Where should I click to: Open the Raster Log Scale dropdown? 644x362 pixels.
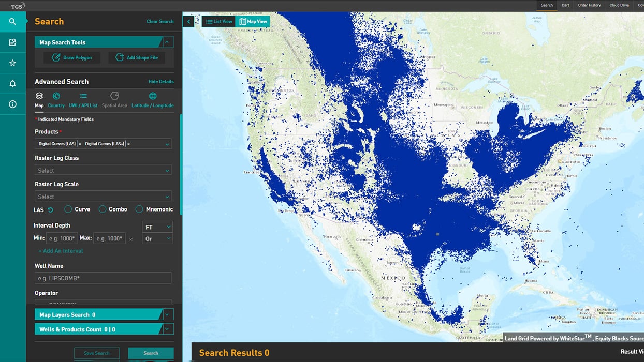(103, 197)
